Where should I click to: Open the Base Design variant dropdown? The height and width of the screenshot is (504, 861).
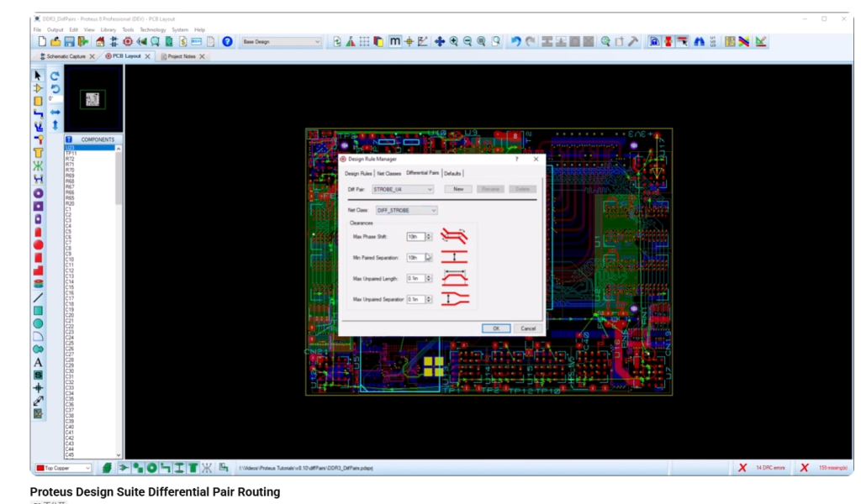[281, 42]
